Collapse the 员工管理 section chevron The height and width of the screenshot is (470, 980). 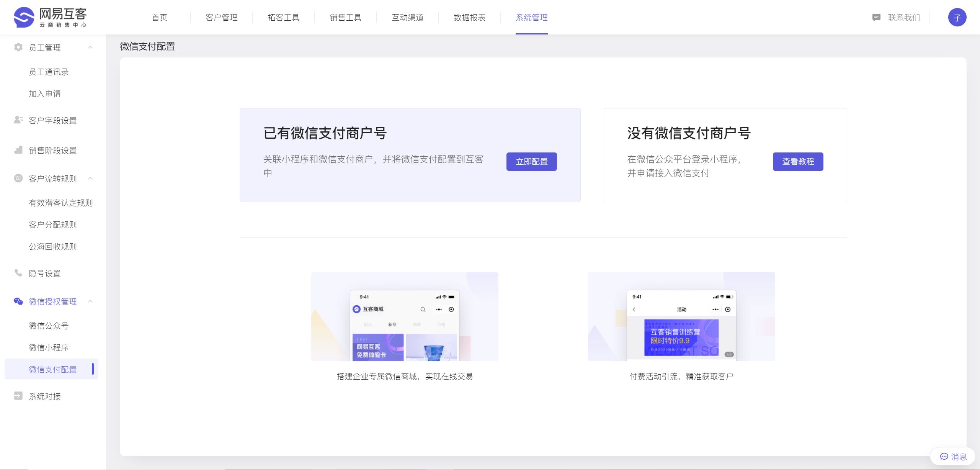90,47
